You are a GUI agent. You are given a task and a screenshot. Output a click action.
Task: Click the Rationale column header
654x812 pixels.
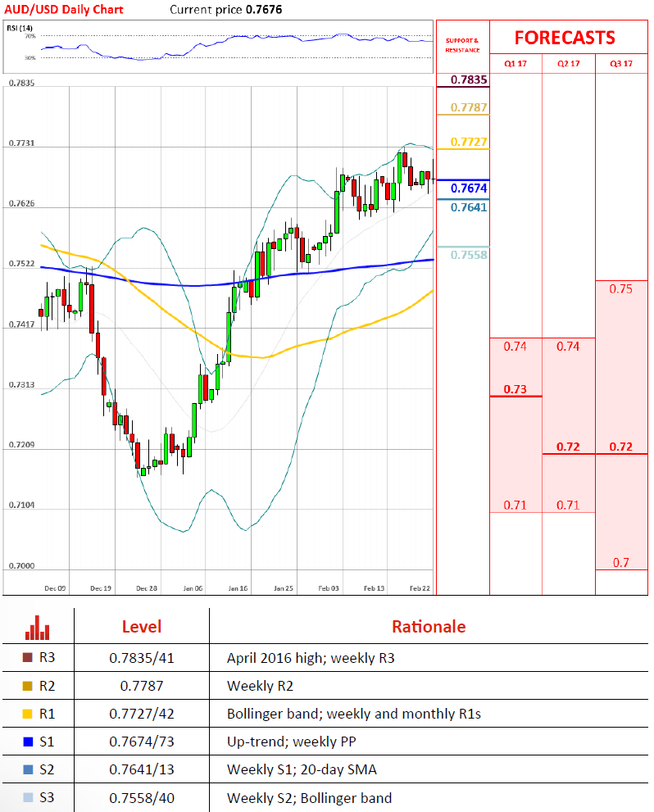click(429, 627)
